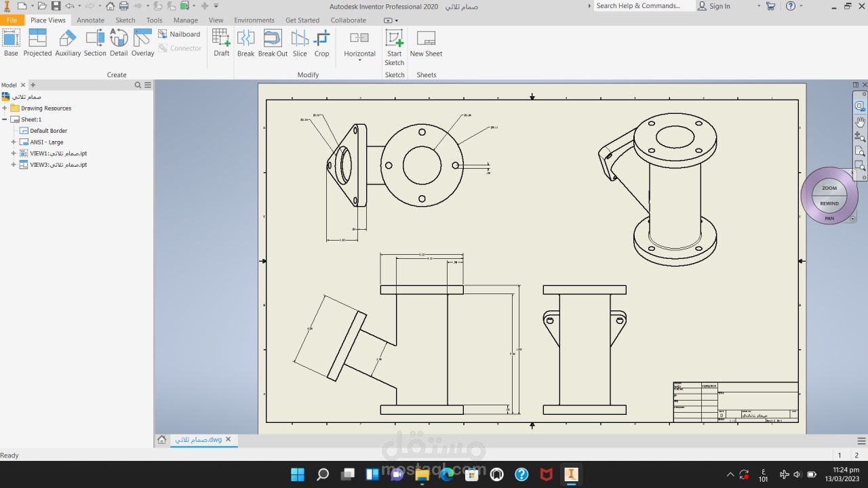Activate the Section view tool
868x488 pixels.
click(x=95, y=42)
